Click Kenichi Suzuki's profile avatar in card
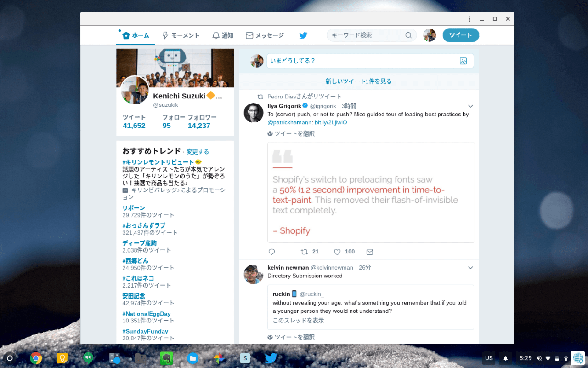The width and height of the screenshot is (588, 368). point(135,90)
